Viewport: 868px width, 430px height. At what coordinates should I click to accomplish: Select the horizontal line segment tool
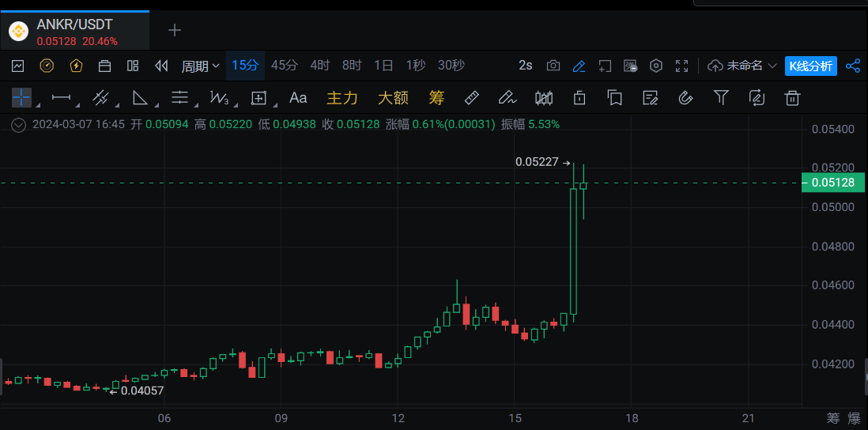point(61,97)
